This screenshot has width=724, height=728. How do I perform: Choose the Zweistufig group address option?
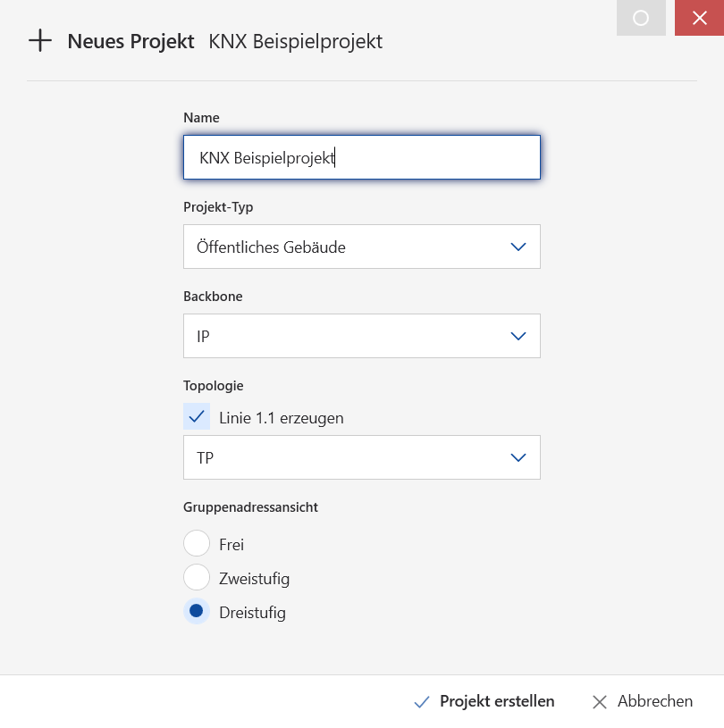[x=197, y=578]
